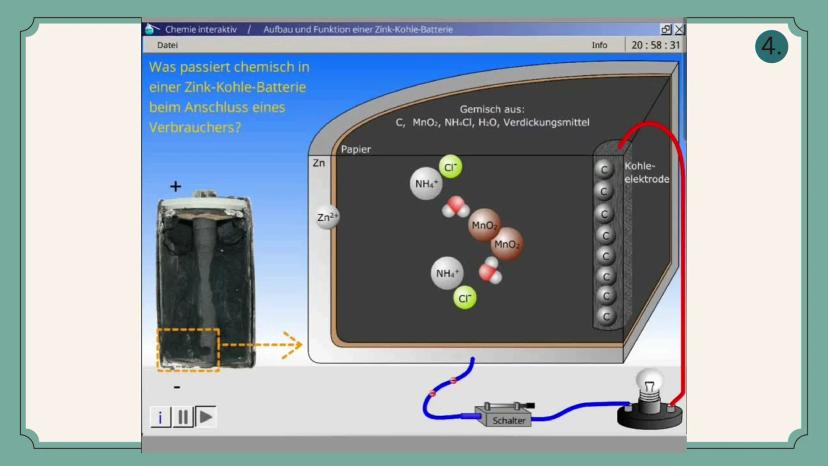Screen dimensions: 828x466
Task: Click the dashed orange selection box on the battery
Action: 188,349
